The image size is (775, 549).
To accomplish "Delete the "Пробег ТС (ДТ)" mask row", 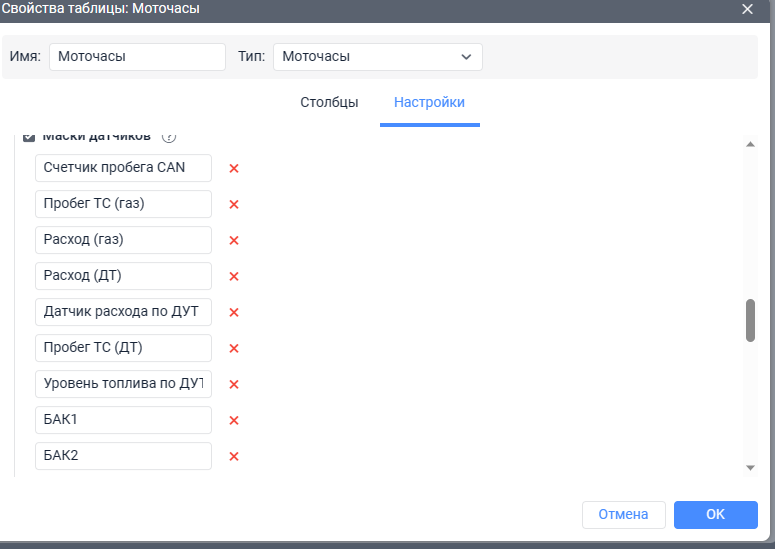I will pos(234,348).
